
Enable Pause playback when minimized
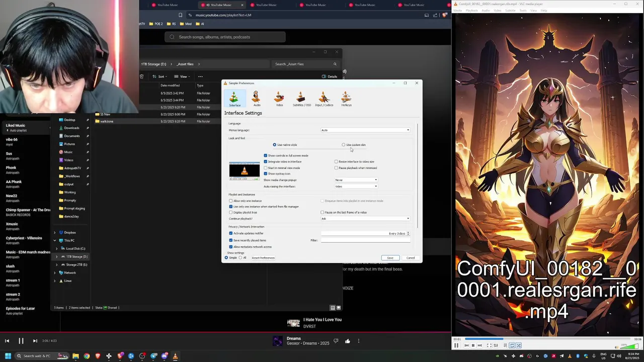[336, 168]
